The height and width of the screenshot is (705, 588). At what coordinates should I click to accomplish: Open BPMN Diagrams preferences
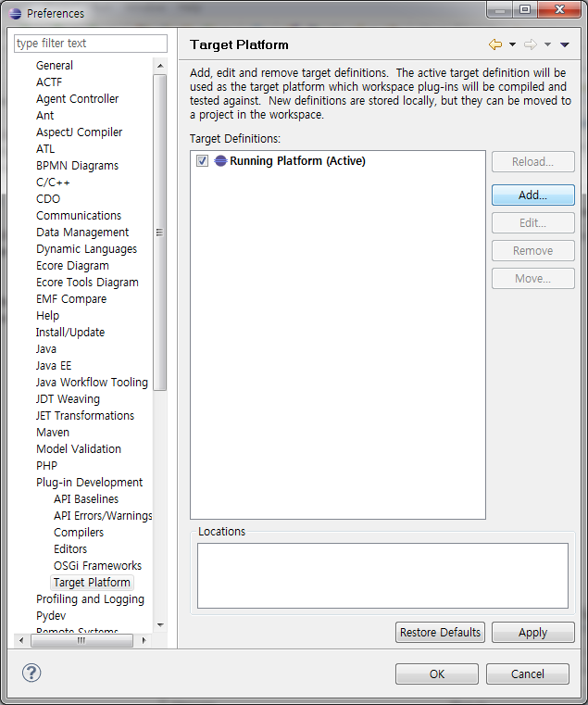pyautogui.click(x=78, y=166)
